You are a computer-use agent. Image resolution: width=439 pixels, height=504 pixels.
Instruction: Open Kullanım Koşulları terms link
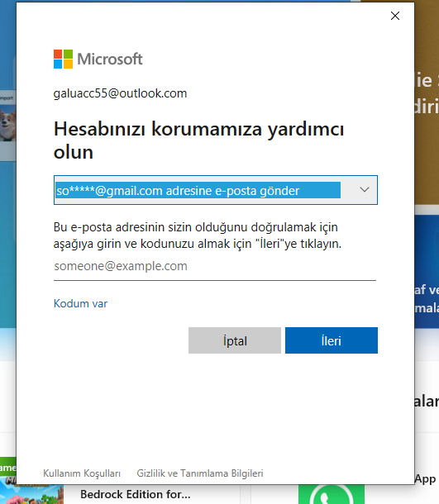(x=82, y=473)
